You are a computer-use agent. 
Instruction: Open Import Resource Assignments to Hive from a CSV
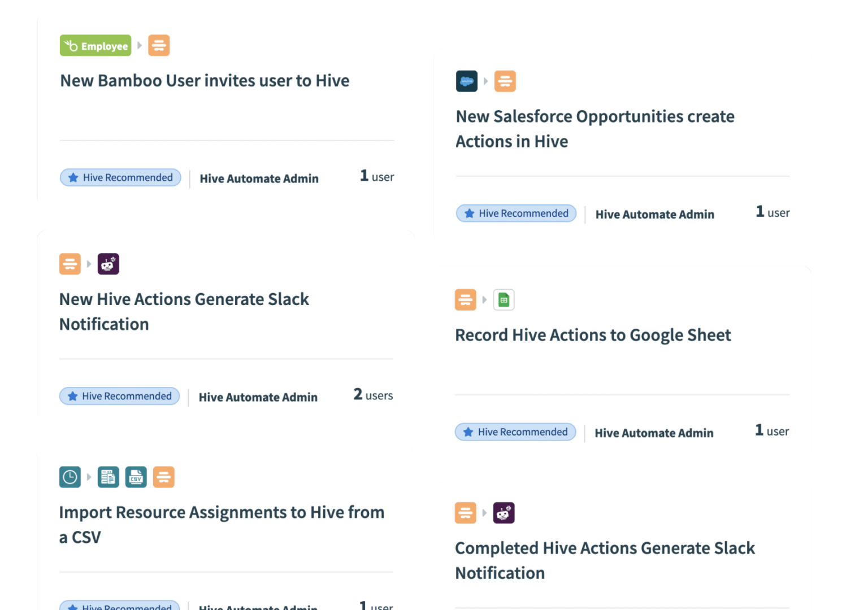222,525
